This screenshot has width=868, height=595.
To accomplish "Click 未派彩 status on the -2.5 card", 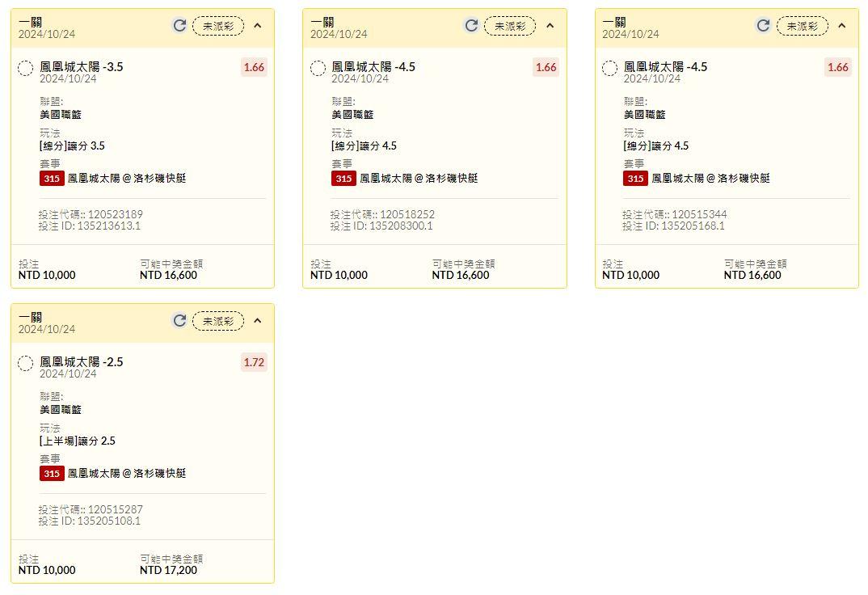I will [218, 321].
